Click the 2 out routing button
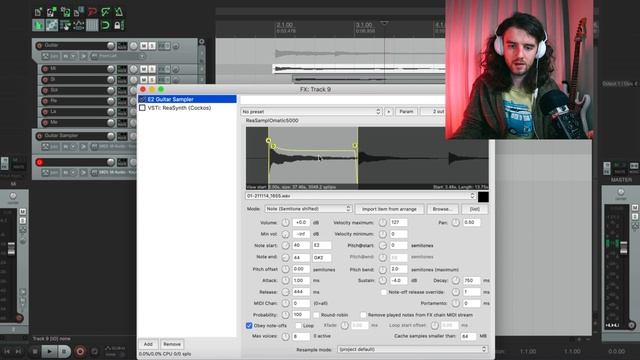This screenshot has width=640, height=360. (434, 111)
